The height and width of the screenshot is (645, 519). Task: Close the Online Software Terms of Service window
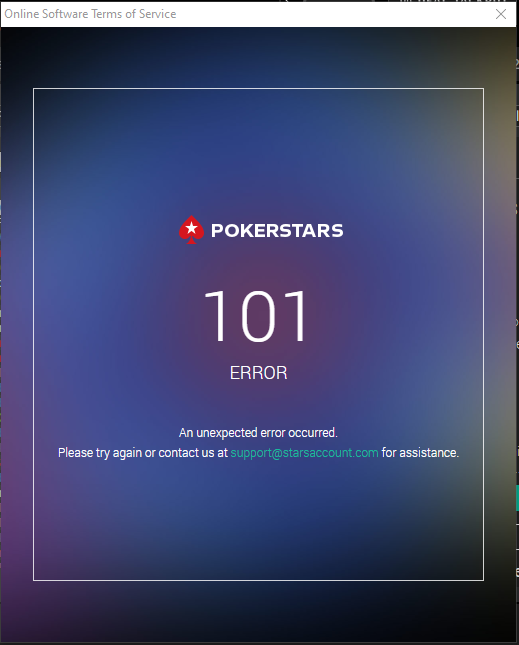pyautogui.click(x=500, y=14)
